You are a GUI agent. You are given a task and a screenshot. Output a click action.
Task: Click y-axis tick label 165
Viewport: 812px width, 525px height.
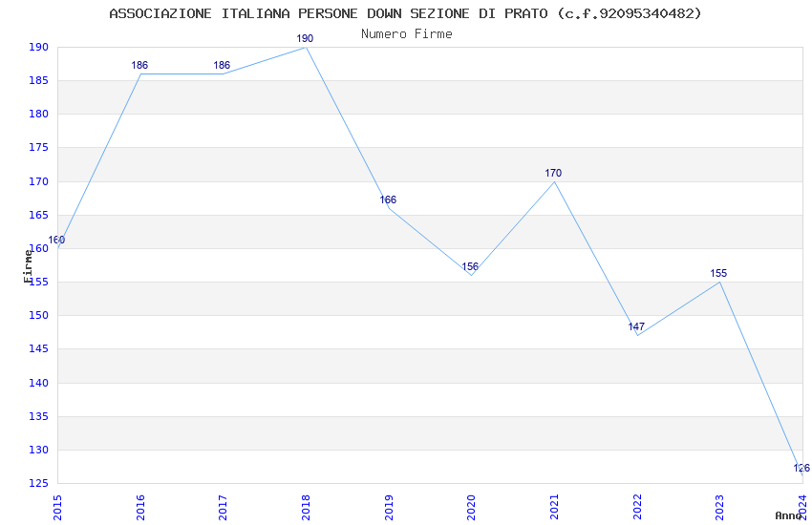38,215
